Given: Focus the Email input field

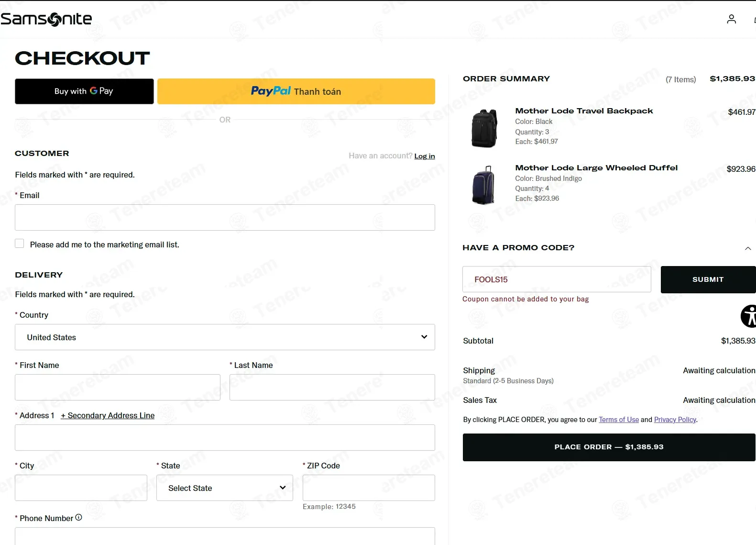Looking at the screenshot, I should (225, 218).
